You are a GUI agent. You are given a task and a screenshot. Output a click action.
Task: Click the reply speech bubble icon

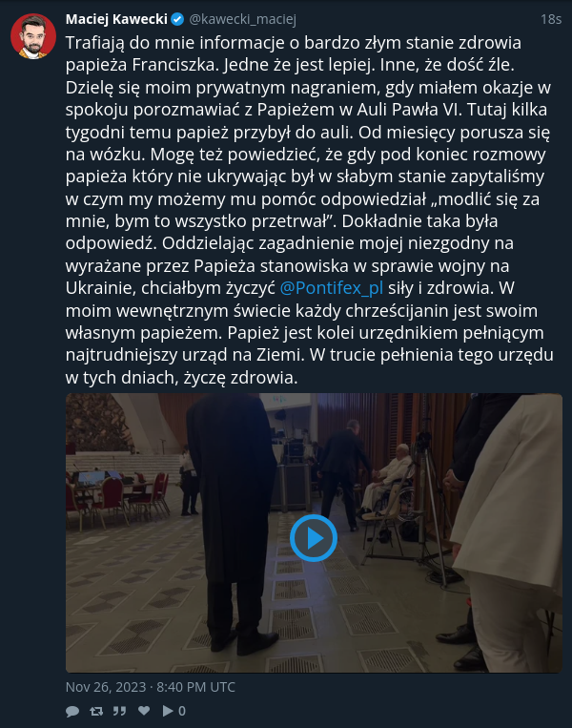pos(72,711)
